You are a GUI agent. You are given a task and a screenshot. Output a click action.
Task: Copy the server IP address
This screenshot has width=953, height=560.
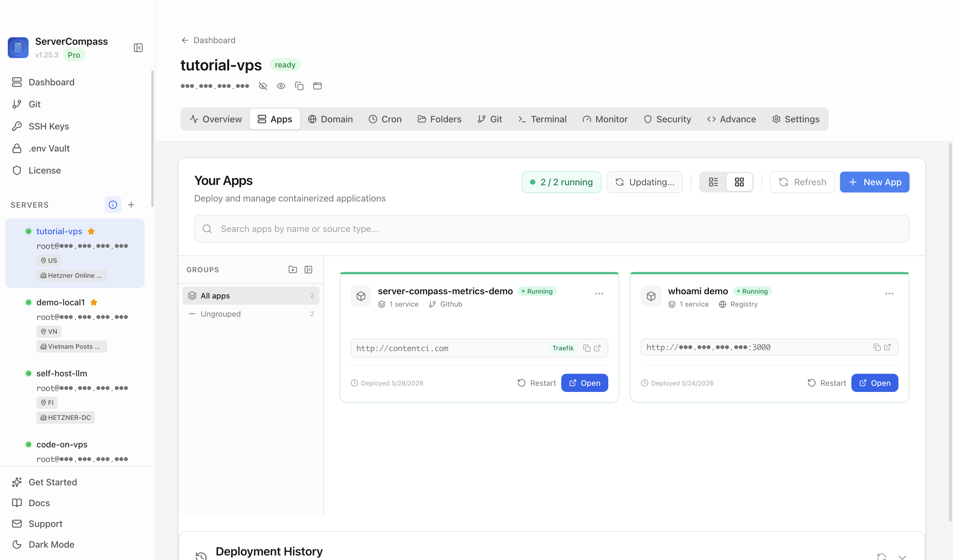(299, 86)
